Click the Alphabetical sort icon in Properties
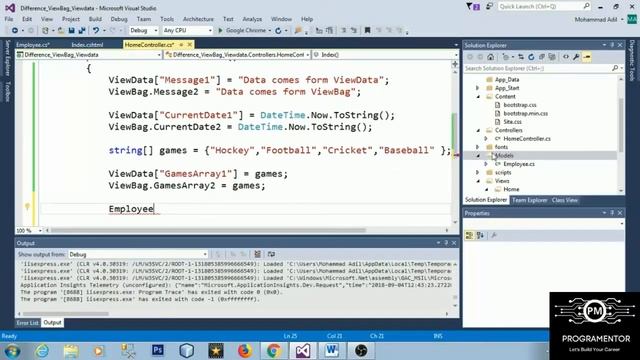Image resolution: width=640 pixels, height=360 pixels. click(x=480, y=236)
